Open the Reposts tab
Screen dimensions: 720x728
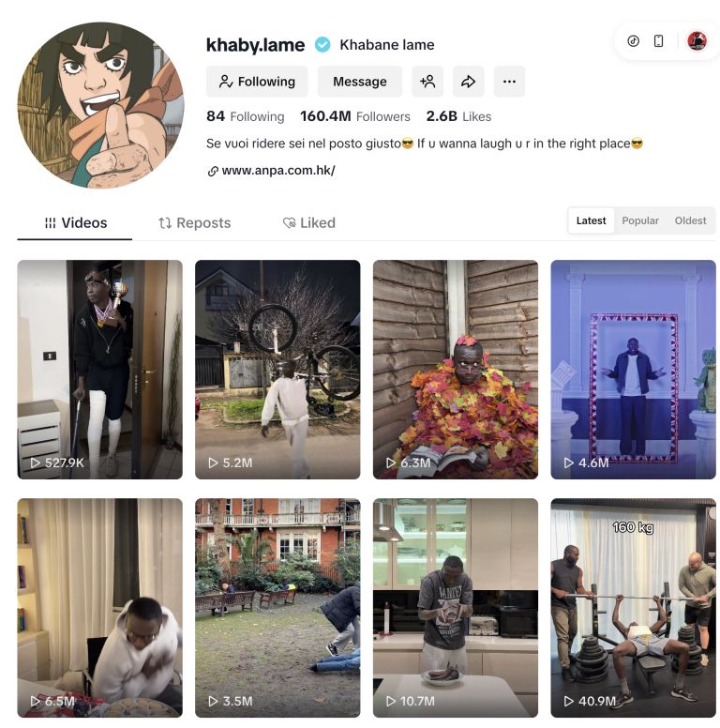pyautogui.click(x=194, y=223)
